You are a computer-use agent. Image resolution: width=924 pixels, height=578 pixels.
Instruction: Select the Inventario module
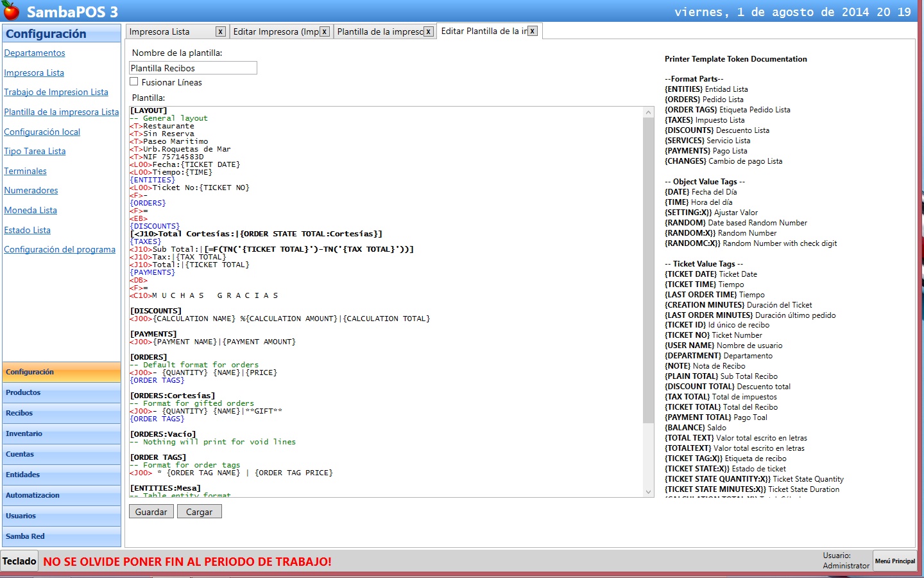pos(62,433)
